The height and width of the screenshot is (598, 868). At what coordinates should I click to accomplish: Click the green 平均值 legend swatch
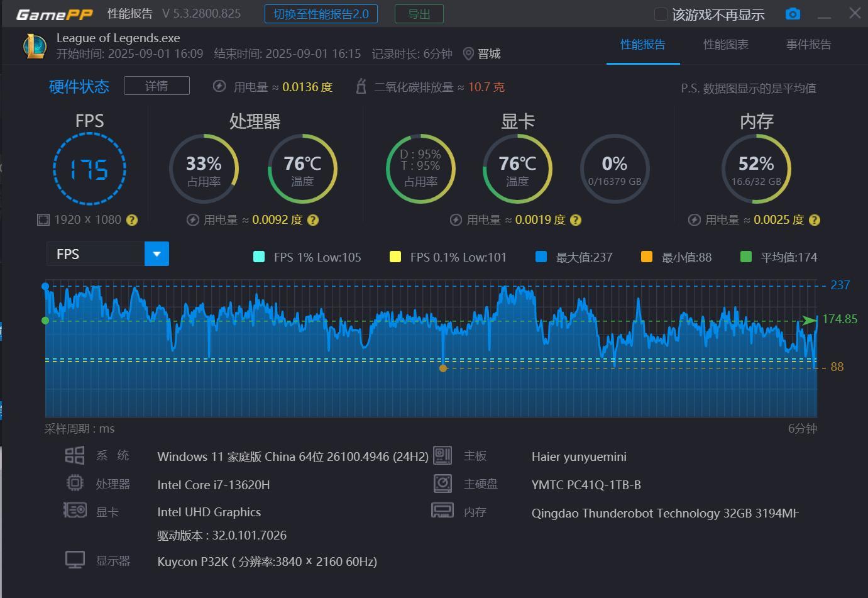click(746, 257)
